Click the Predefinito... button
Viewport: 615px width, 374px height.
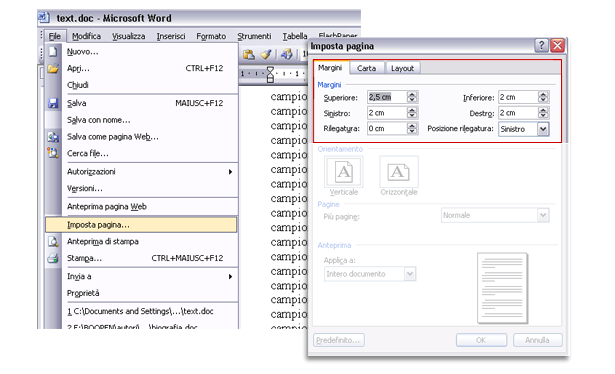339,340
